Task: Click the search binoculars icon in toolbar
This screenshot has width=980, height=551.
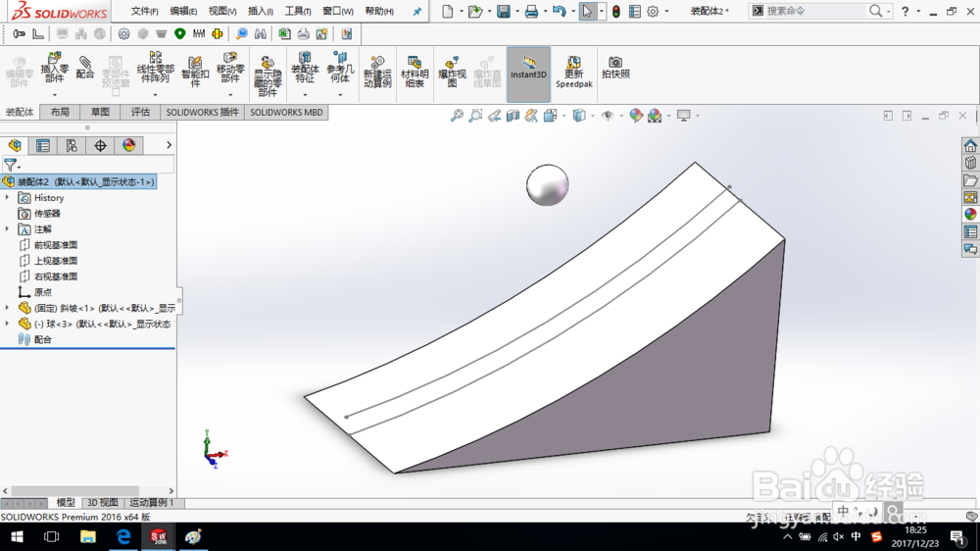Action: coord(261,33)
